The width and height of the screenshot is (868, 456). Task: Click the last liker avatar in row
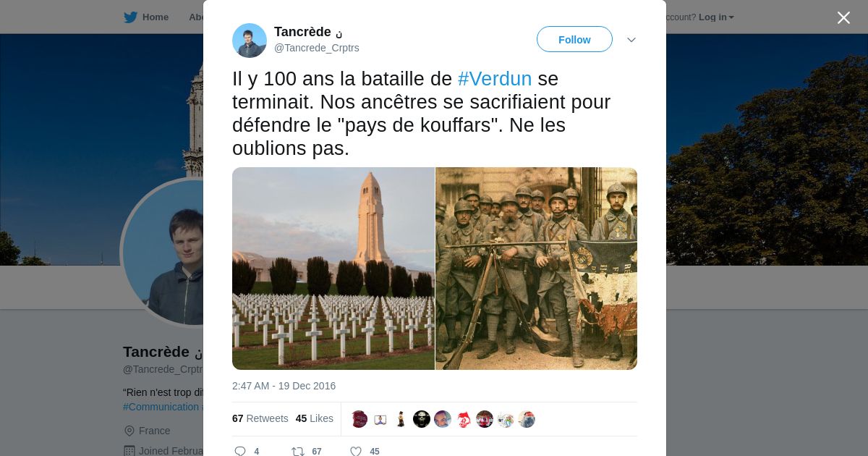(527, 419)
